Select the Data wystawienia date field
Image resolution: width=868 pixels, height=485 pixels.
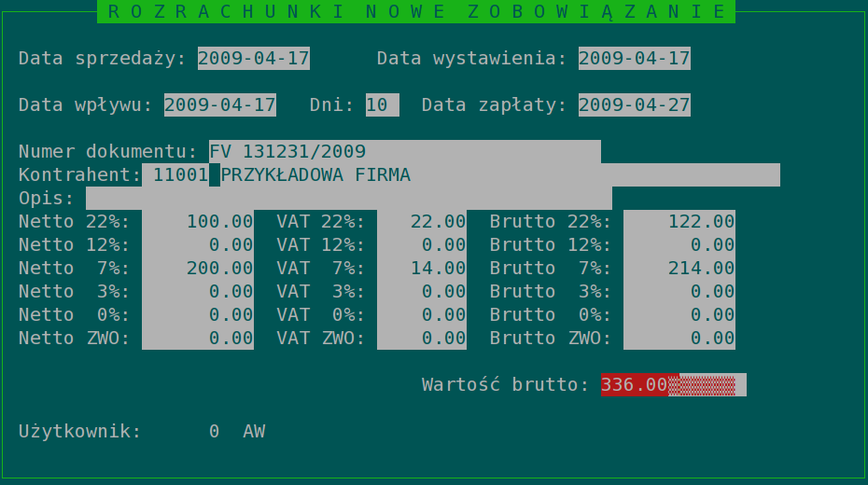634,58
